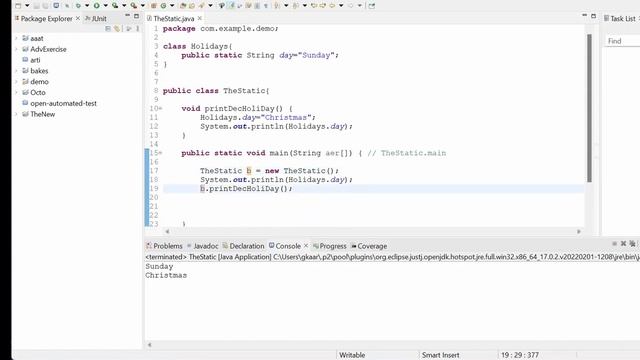
Task: Open Package Explorer filter funnel icon
Action: [x=129, y=29]
